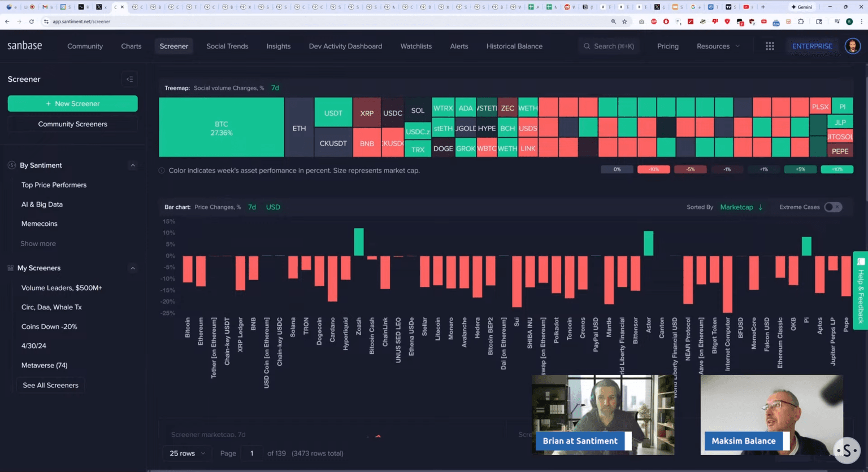Image resolution: width=868 pixels, height=472 pixels.
Task: Open Help & Feedback side tab
Action: (861, 290)
